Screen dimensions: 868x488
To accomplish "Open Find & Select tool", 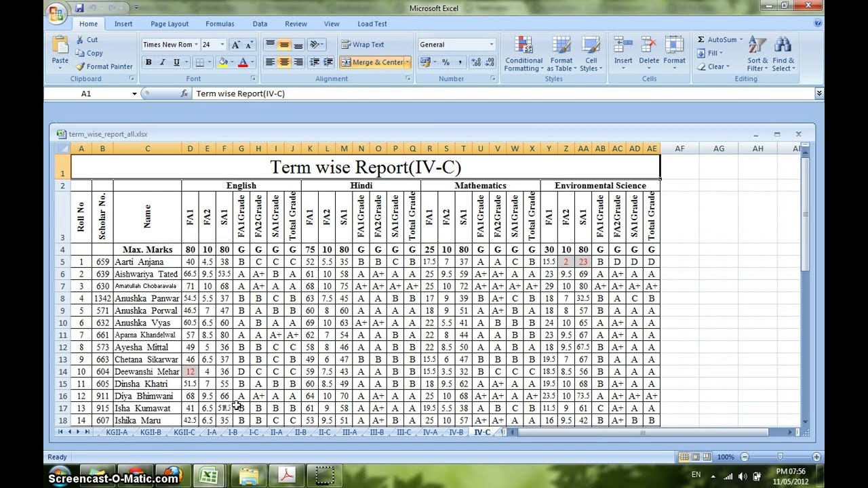I will [x=783, y=54].
